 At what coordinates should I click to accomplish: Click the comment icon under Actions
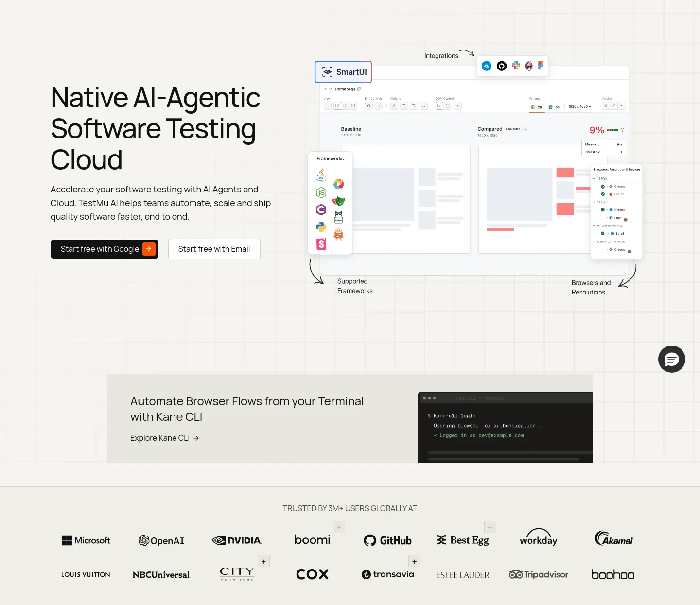pos(424,106)
